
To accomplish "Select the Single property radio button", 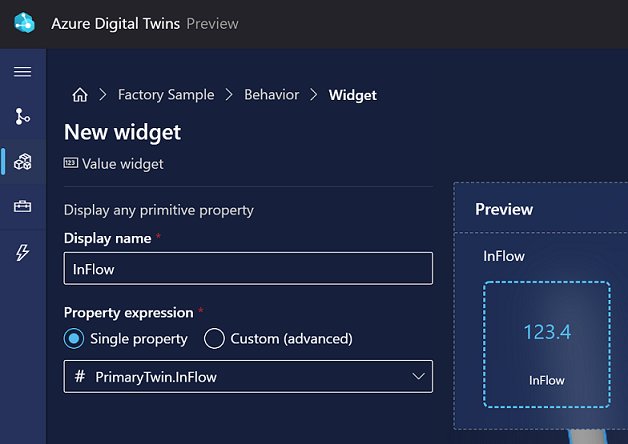I will point(74,339).
